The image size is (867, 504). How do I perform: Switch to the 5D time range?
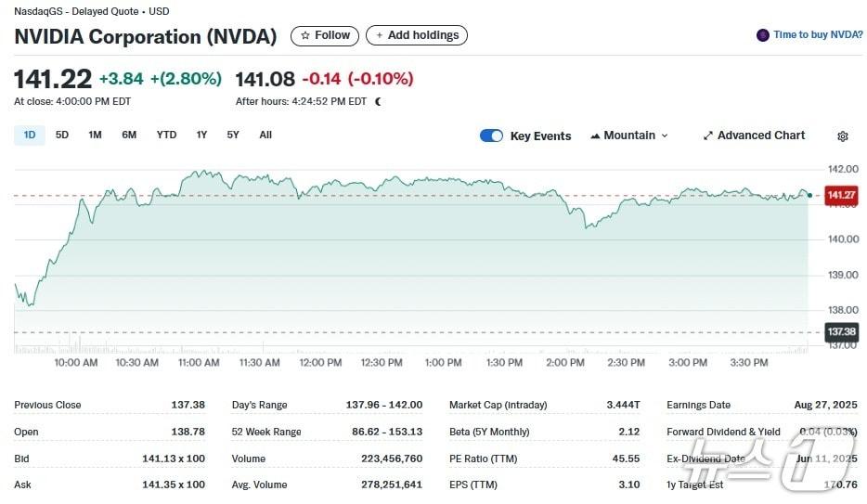tap(62, 136)
